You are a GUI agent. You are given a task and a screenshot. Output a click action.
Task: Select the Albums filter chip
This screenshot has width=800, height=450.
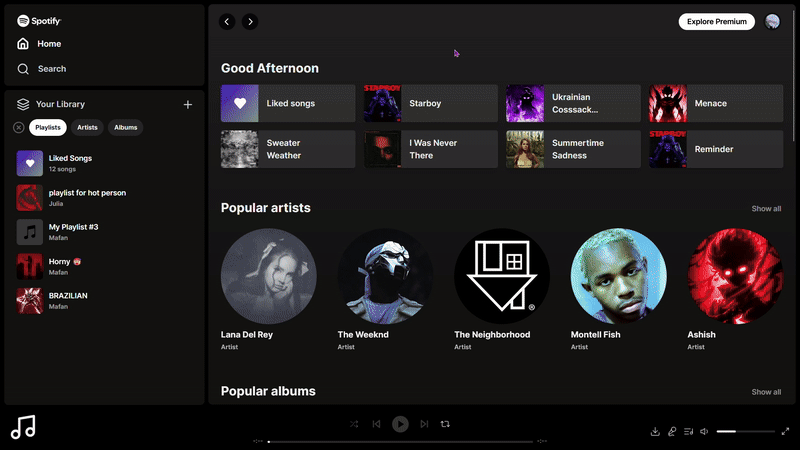[126, 128]
